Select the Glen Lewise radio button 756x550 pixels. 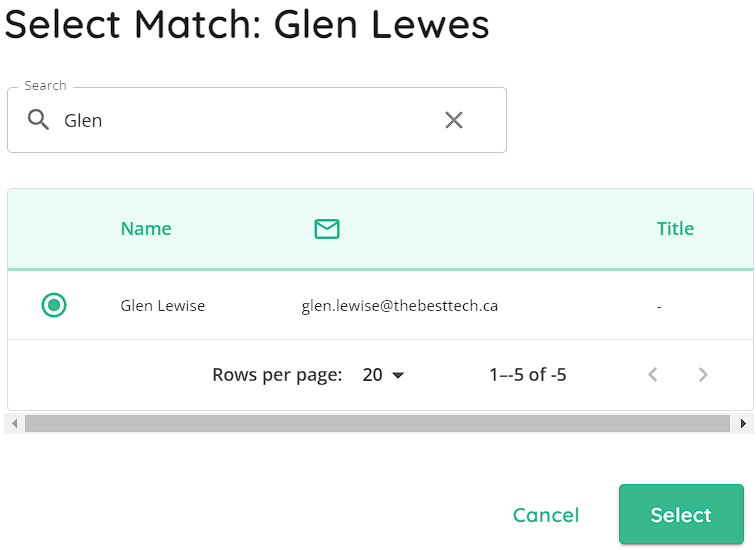click(54, 305)
